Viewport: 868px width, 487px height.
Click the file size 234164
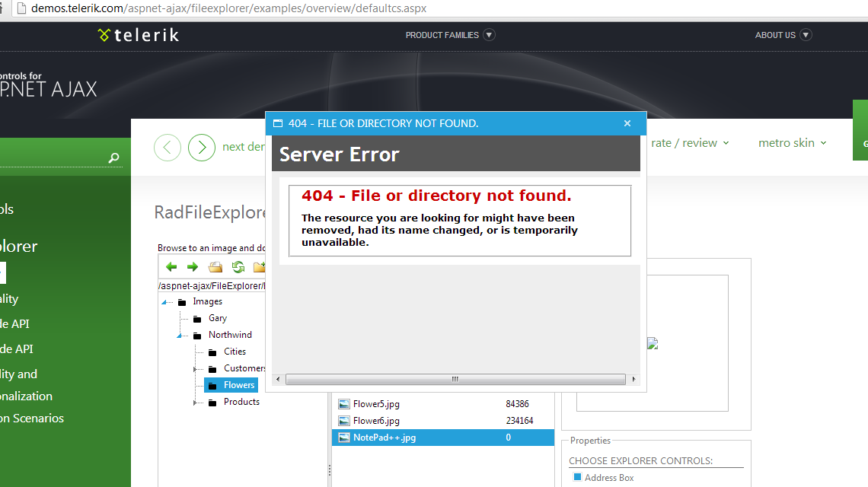pos(519,421)
